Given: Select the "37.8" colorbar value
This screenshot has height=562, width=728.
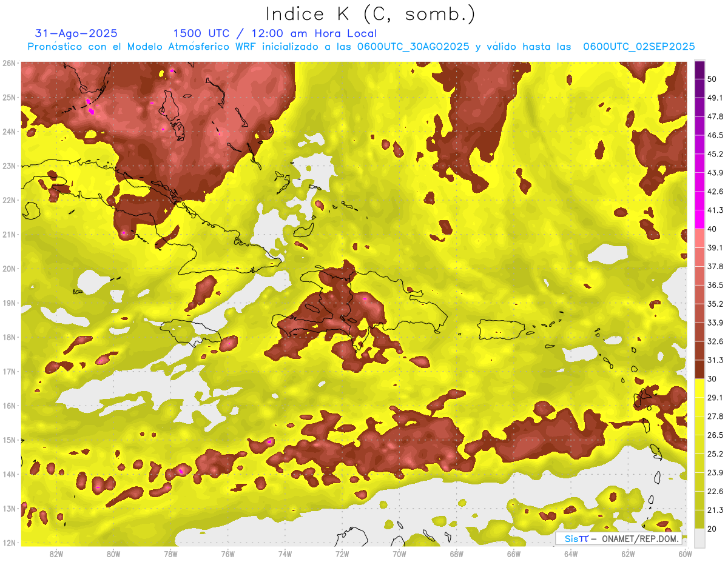Looking at the screenshot, I should click(715, 266).
